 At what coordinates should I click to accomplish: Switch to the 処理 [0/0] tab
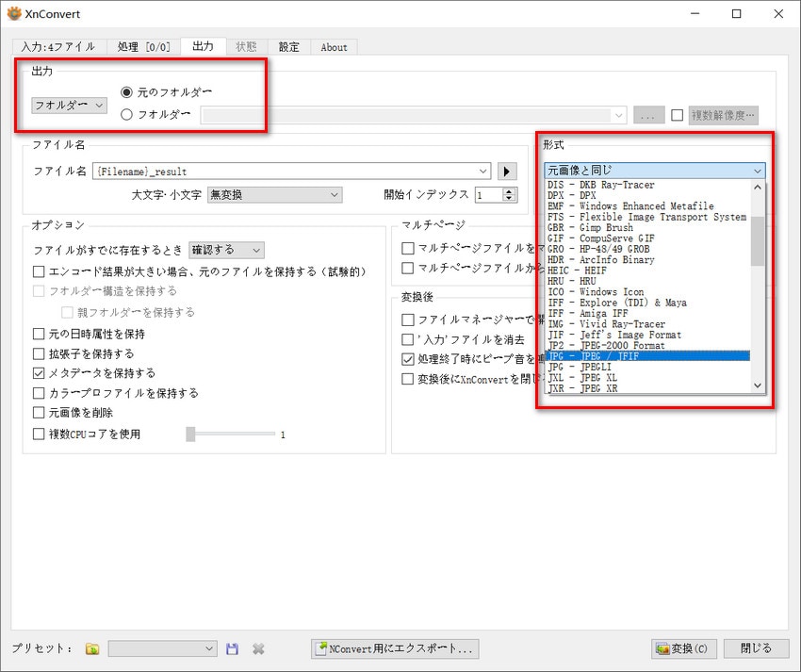click(x=143, y=47)
